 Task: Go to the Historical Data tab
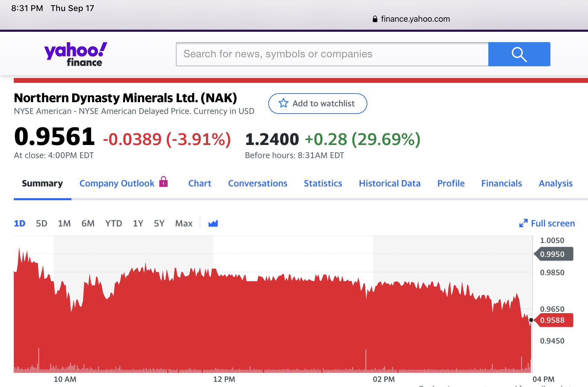point(390,183)
